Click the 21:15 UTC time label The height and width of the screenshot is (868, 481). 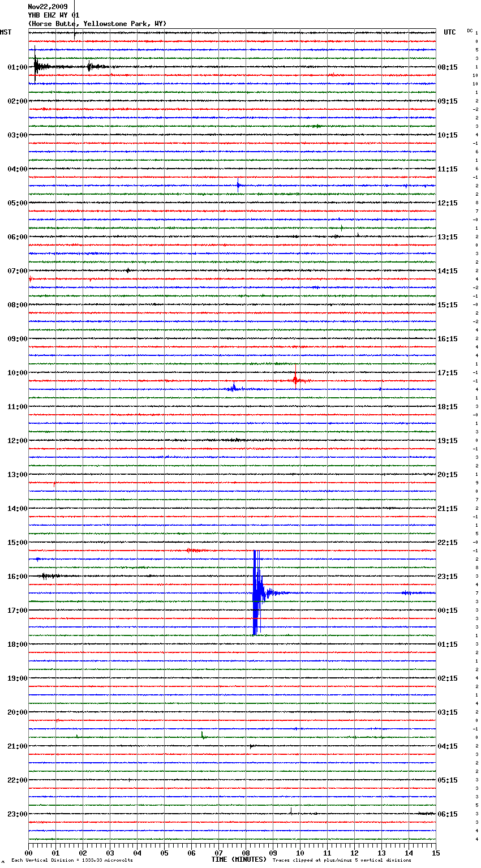pos(448,509)
